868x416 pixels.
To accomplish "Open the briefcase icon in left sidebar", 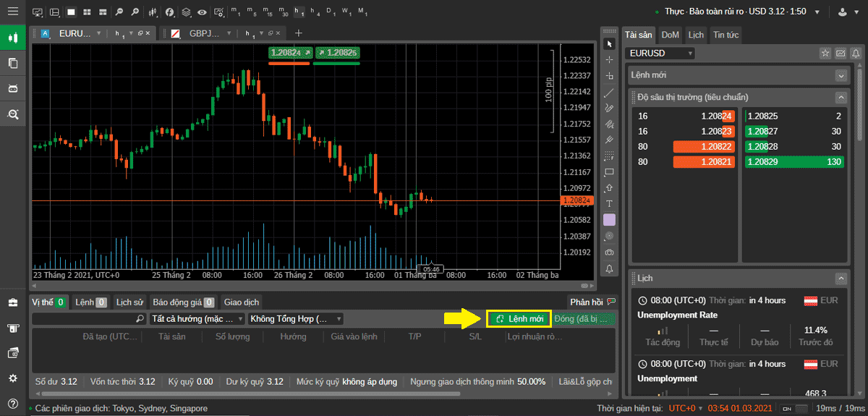I will click(x=12, y=302).
